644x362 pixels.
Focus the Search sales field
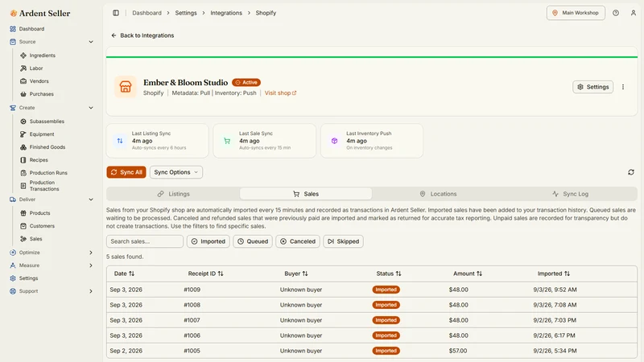point(145,241)
